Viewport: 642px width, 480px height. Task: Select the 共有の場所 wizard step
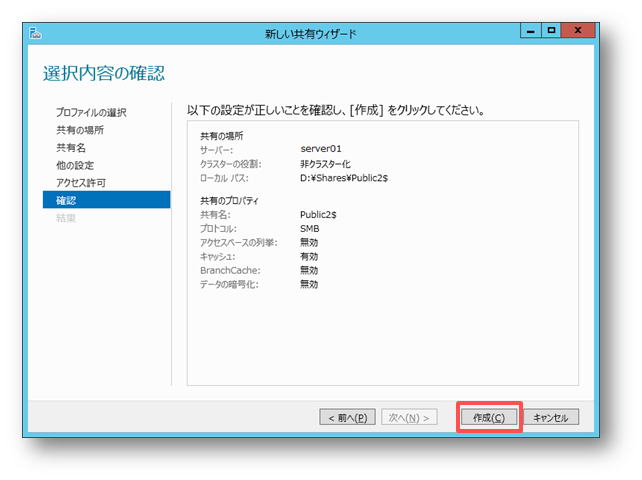point(80,130)
